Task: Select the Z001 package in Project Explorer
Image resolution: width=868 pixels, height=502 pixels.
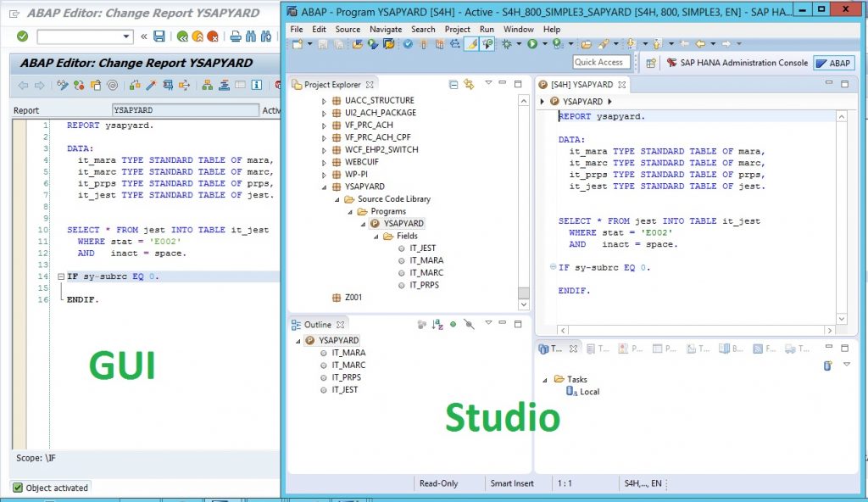Action: [x=353, y=298]
